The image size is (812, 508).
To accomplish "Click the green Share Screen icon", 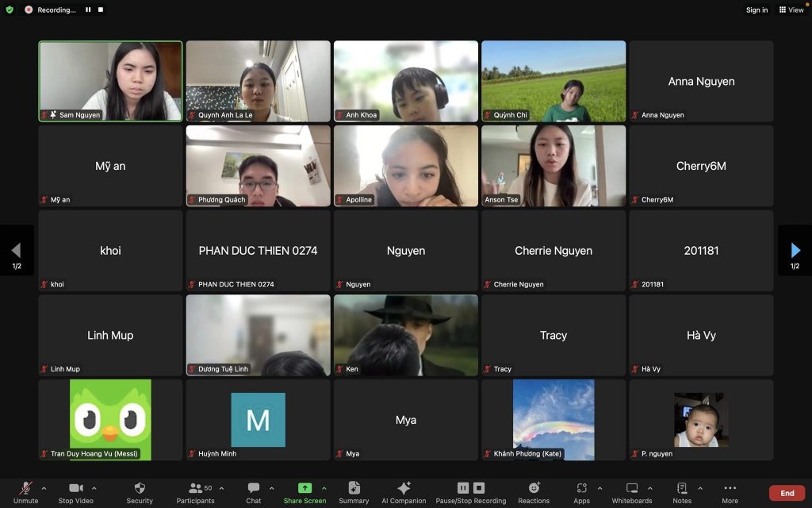I will point(304,488).
